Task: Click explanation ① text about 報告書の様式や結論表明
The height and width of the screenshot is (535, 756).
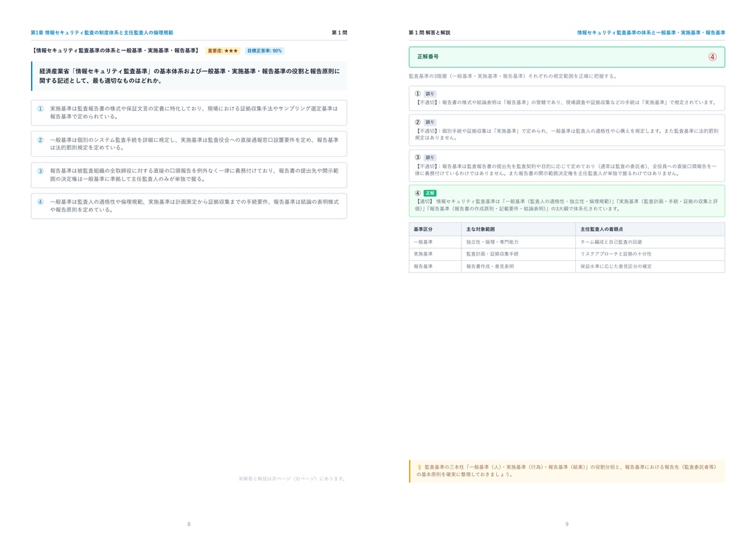Action: coord(566,102)
